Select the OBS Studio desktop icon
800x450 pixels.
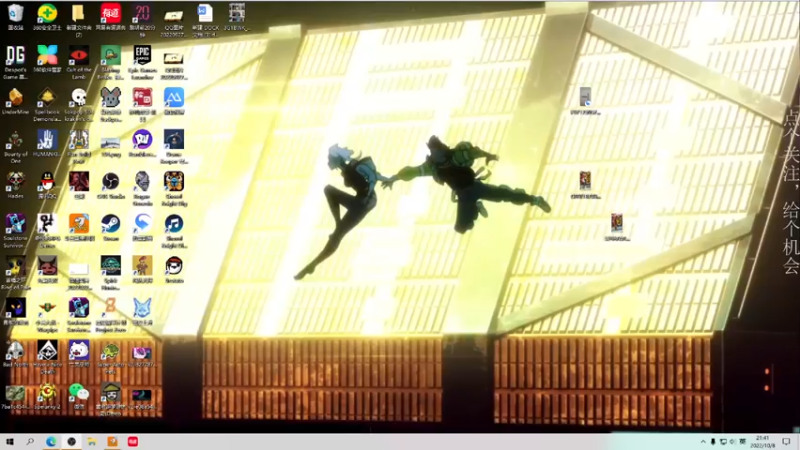point(111,185)
